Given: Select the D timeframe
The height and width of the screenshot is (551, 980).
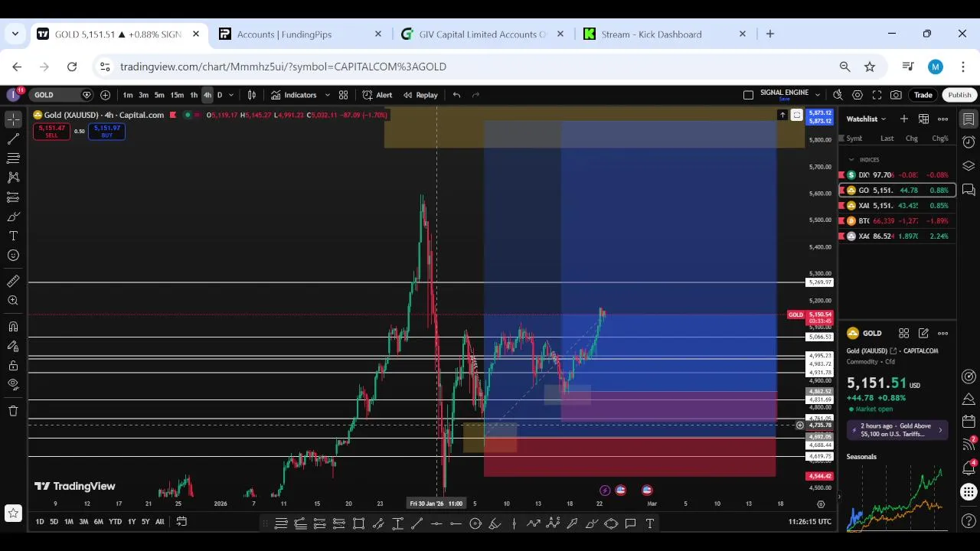Looking at the screenshot, I should [x=220, y=95].
